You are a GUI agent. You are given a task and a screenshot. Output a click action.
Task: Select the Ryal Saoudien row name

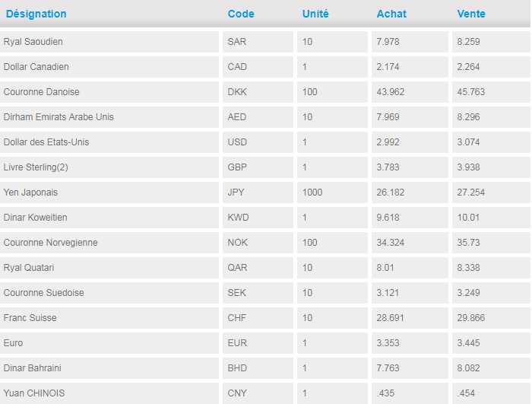point(33,42)
